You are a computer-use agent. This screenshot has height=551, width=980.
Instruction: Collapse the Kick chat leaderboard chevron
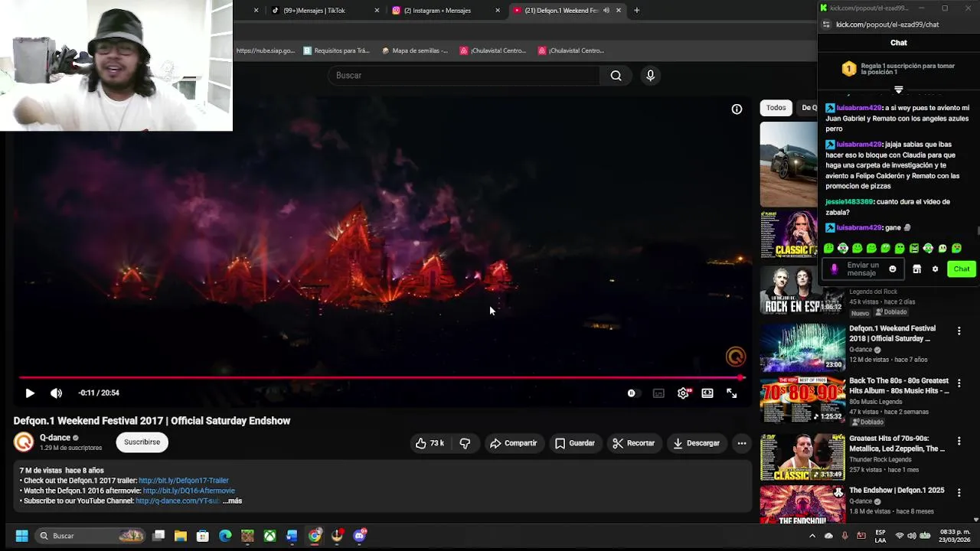[899, 90]
